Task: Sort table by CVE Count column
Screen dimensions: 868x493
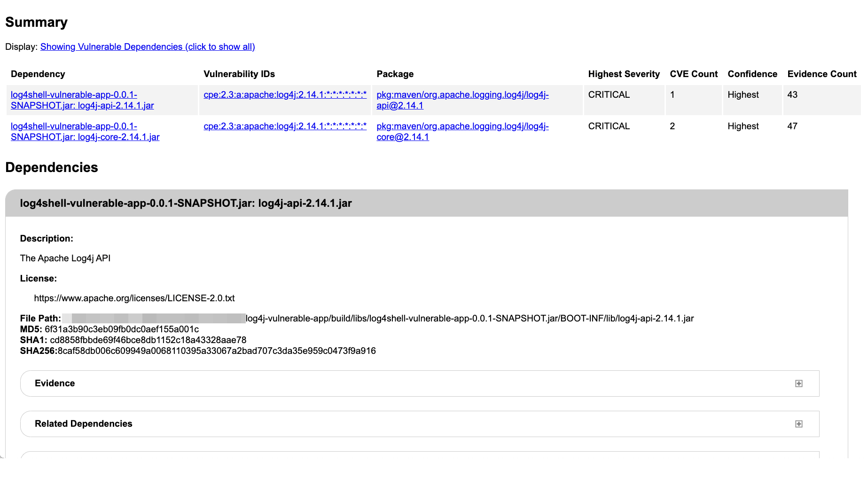Action: pos(694,74)
